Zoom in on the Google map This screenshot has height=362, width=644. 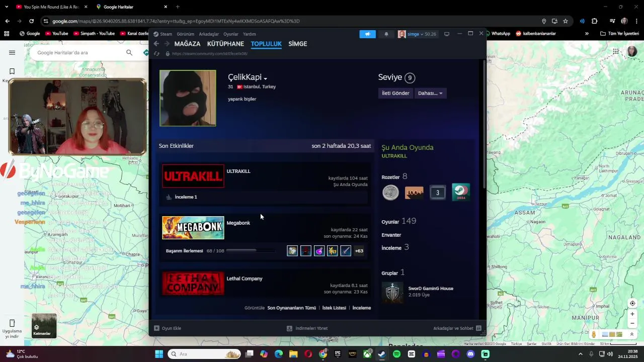tap(632, 314)
